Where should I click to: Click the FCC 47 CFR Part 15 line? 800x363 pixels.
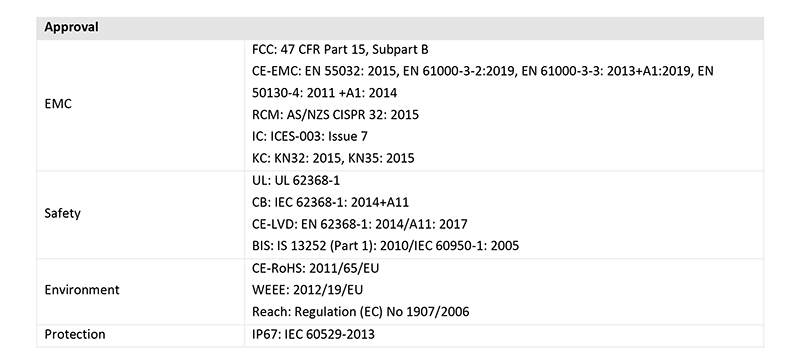tap(340, 50)
